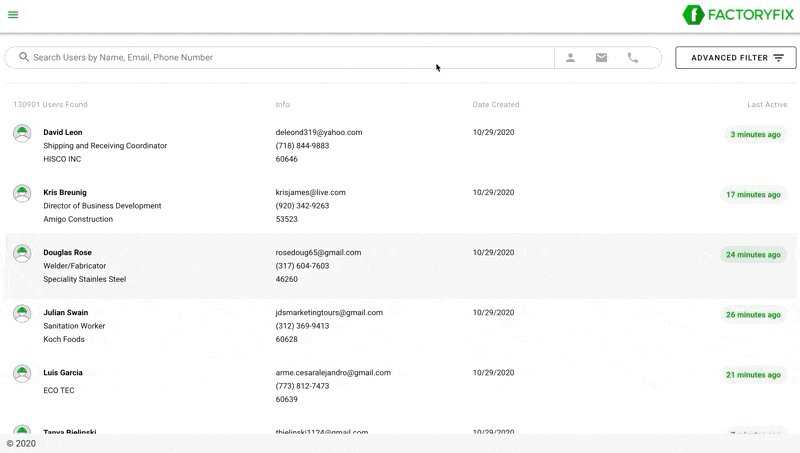Click email deleond319@yahoo.com
Screen dimensions: 800x453
coord(319,132)
